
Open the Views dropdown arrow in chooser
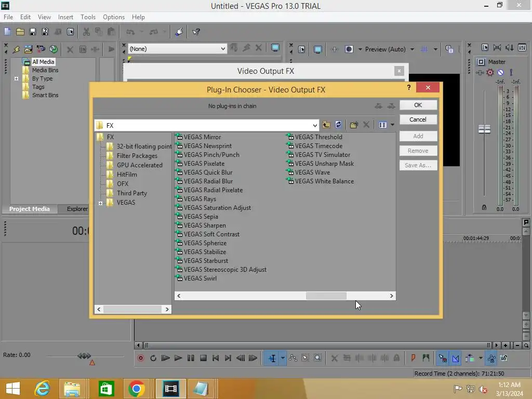click(x=392, y=125)
